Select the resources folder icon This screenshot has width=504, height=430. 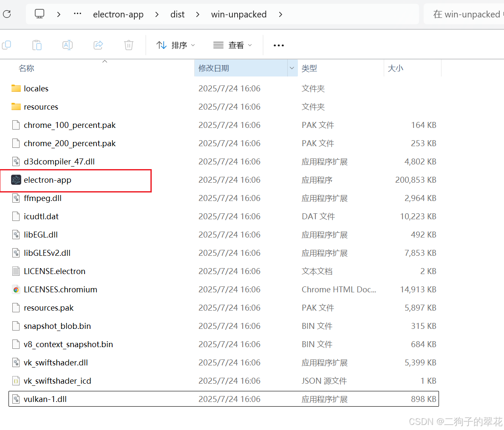tap(16, 107)
